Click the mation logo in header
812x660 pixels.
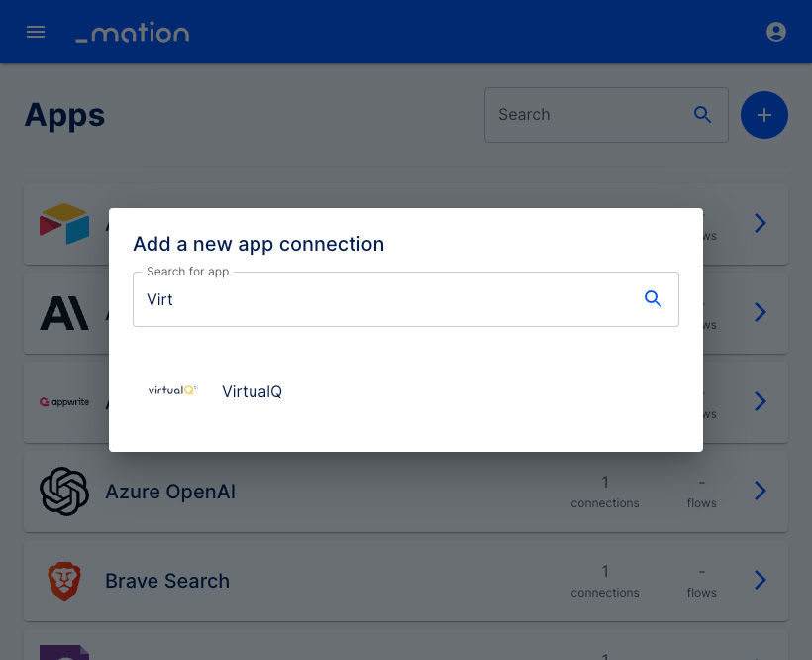[x=133, y=32]
